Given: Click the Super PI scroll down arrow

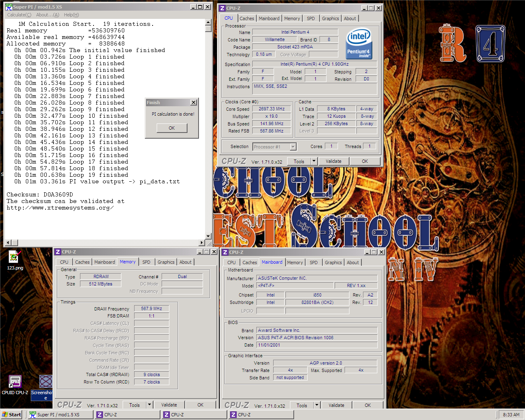Looking at the screenshot, I should 208,236.
